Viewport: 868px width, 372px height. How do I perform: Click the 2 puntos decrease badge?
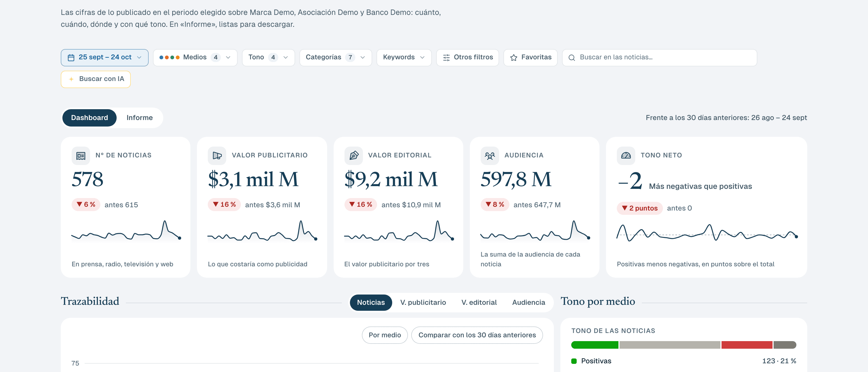point(640,208)
